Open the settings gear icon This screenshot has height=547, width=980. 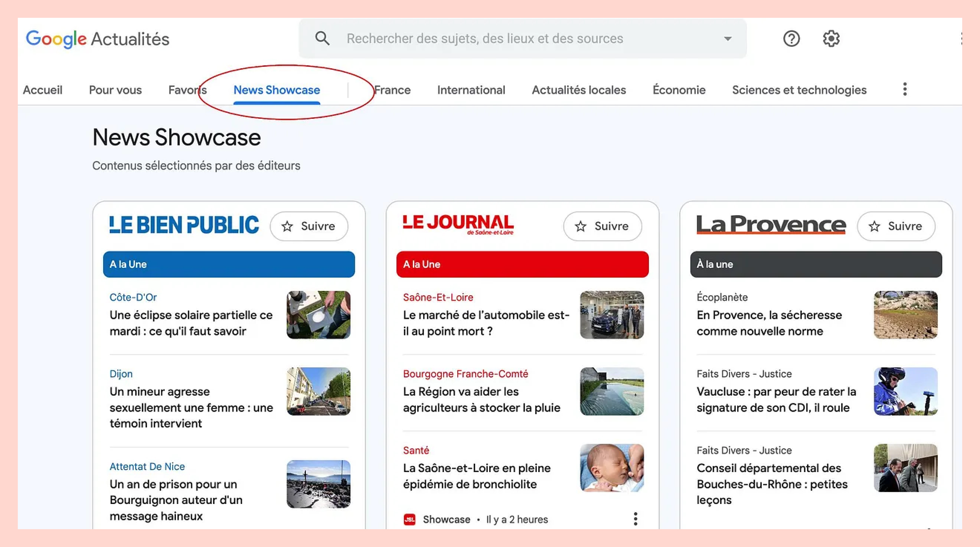coord(831,39)
